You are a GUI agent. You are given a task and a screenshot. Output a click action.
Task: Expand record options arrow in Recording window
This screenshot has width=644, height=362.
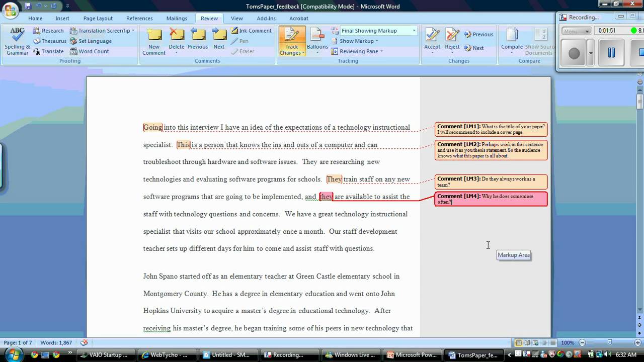click(x=591, y=53)
